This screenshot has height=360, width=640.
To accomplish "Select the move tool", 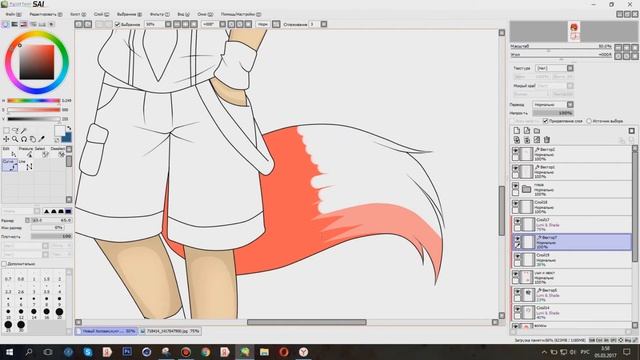I will click(x=6, y=139).
